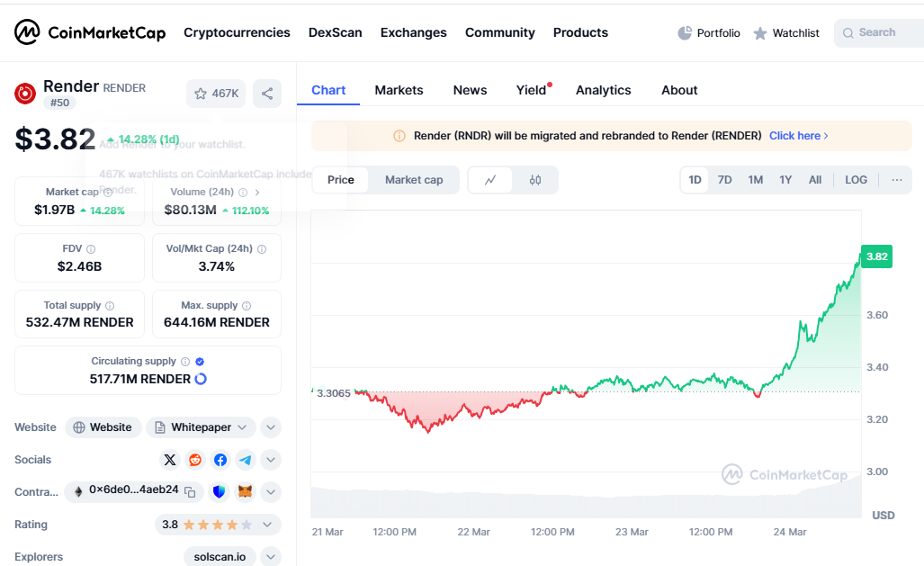Image resolution: width=924 pixels, height=566 pixels.
Task: Open Render's Reddit social link
Action: coord(195,460)
